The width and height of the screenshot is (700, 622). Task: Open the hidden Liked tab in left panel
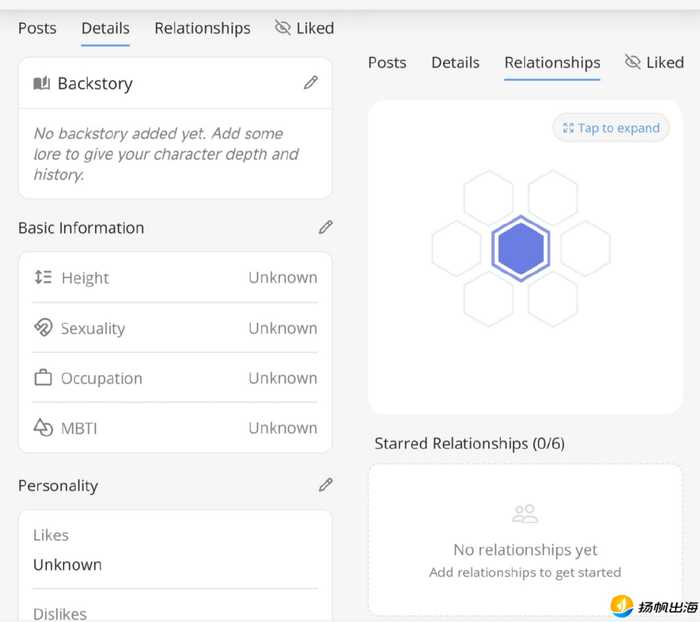(305, 28)
